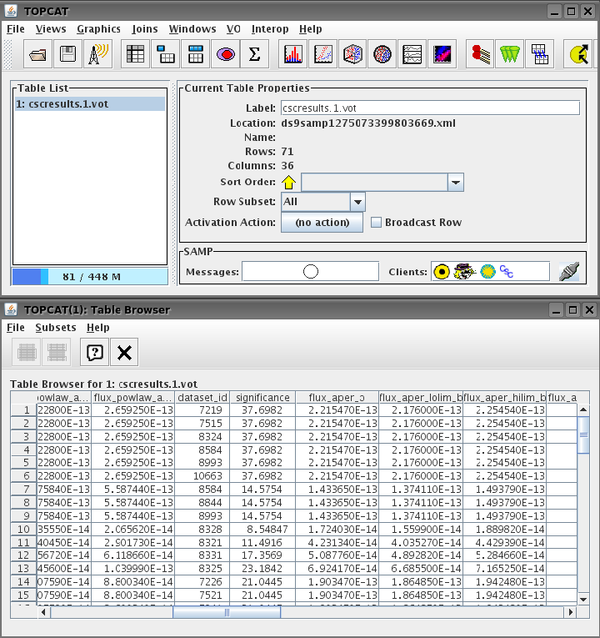Click the blue sun SAMP client icon
This screenshot has height=638, width=600.
(x=488, y=271)
